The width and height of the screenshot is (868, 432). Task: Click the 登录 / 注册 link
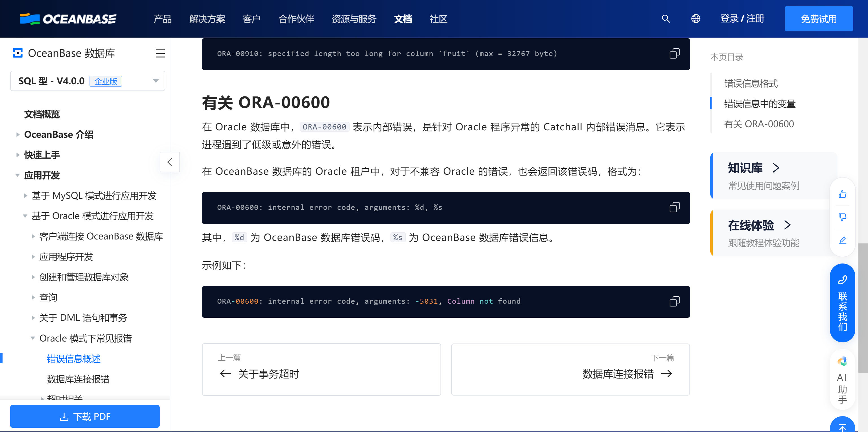coord(742,19)
